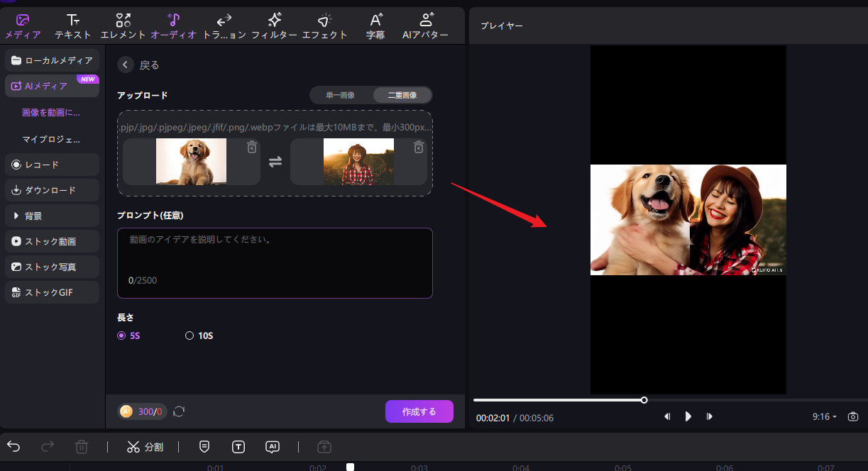868x471 pixels.
Task: Click the swap arrow between uploaded images
Action: click(x=275, y=161)
